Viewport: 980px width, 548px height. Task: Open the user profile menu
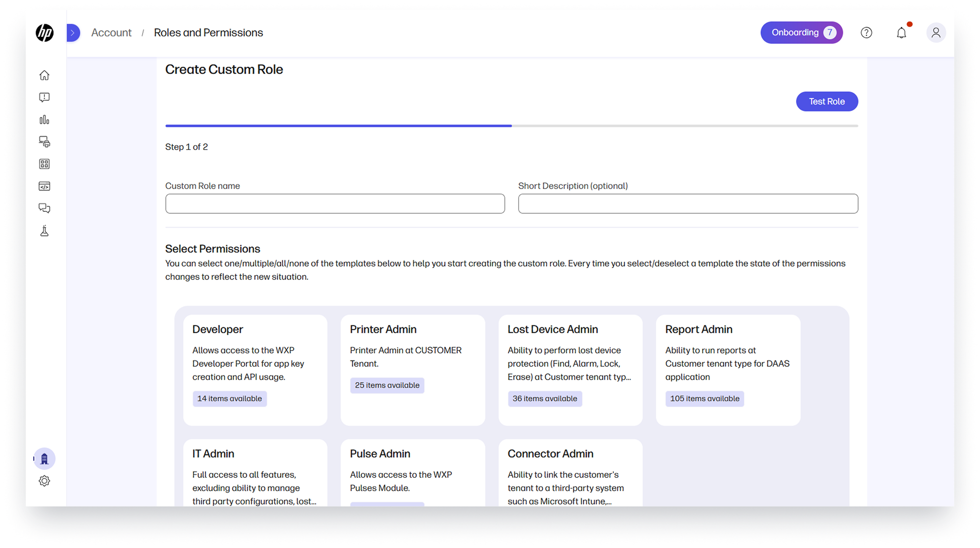pyautogui.click(x=936, y=33)
